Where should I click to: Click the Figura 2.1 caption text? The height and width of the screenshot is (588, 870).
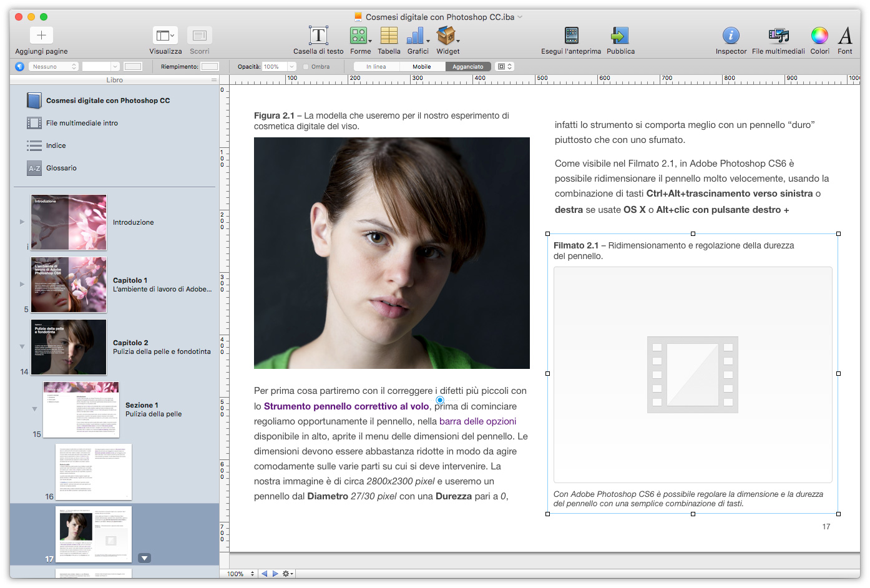(x=381, y=120)
